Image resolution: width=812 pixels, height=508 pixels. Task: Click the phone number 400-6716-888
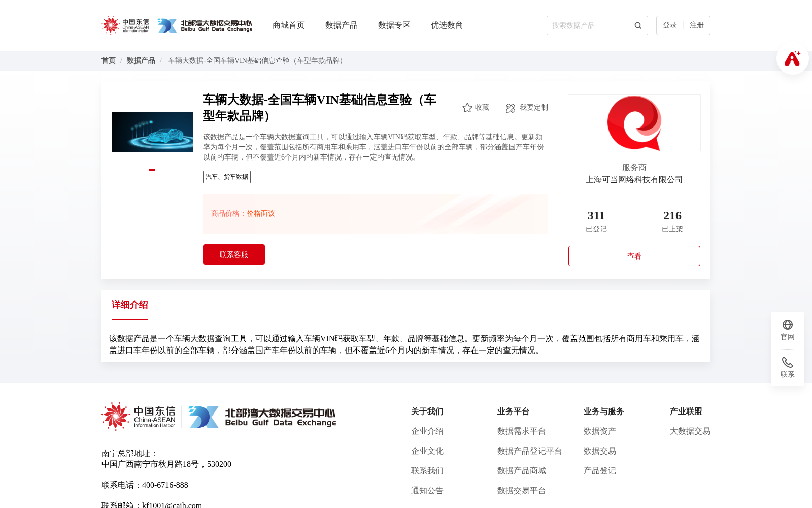(x=165, y=485)
